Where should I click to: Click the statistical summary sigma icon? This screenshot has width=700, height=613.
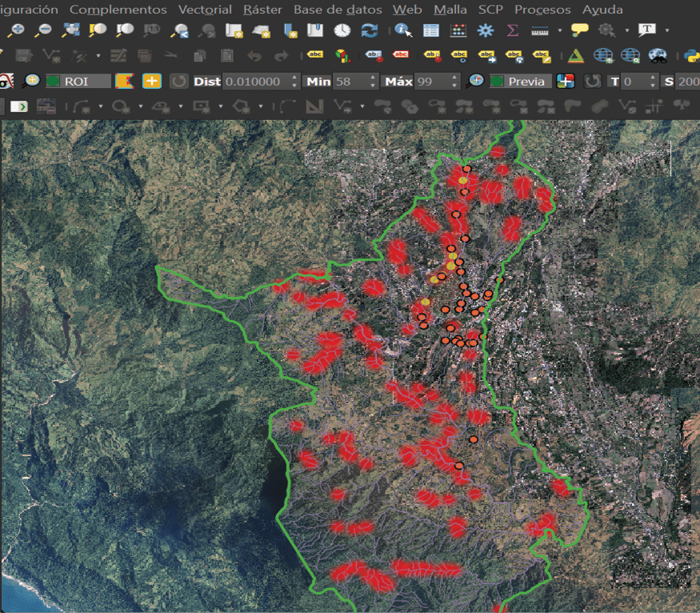(x=513, y=30)
